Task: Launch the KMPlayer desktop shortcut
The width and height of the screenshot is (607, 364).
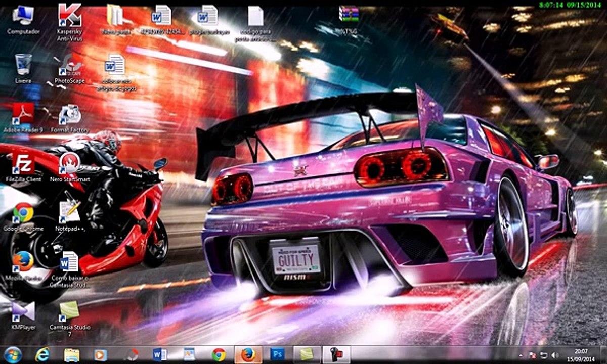Action: 23,315
